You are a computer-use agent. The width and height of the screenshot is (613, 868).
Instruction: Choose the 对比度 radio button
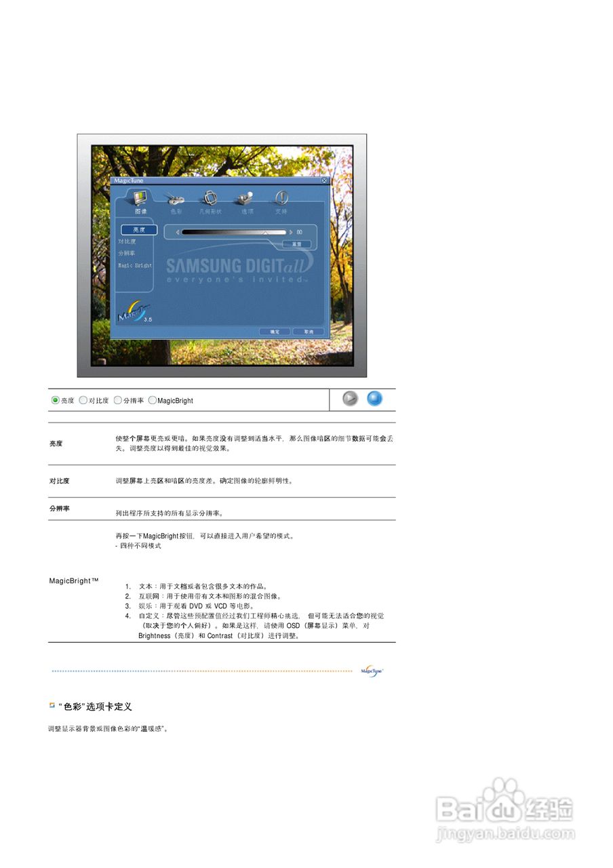click(x=83, y=400)
